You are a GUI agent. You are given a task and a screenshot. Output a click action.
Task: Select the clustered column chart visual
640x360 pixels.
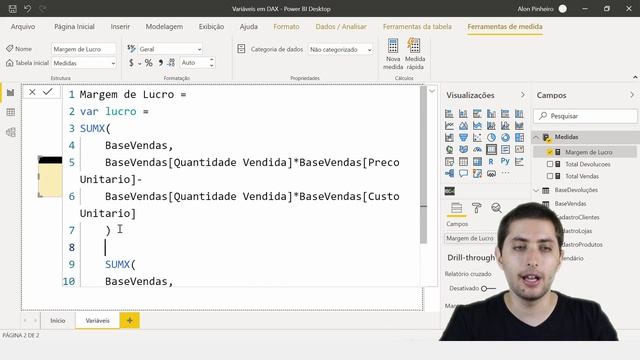tap(491, 113)
